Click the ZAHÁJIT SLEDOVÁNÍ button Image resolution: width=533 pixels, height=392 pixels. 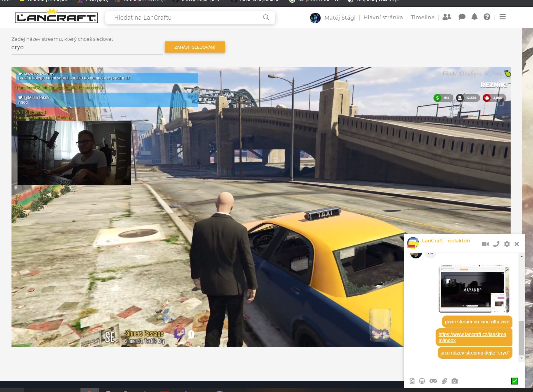195,47
